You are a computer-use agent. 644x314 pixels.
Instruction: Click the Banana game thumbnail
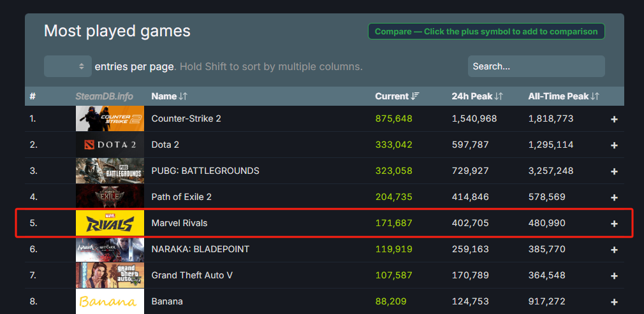110,301
